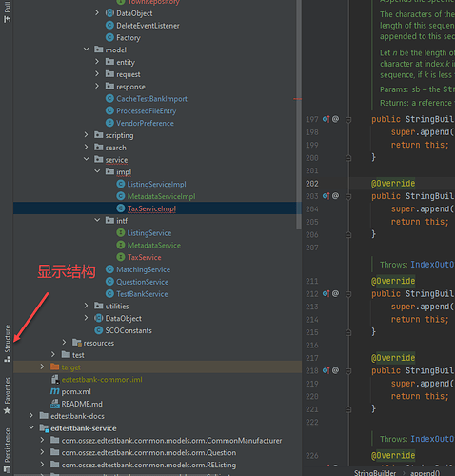This screenshot has height=476, width=455.
Task: Click the override gutter icon on line 197
Action: tap(326, 119)
